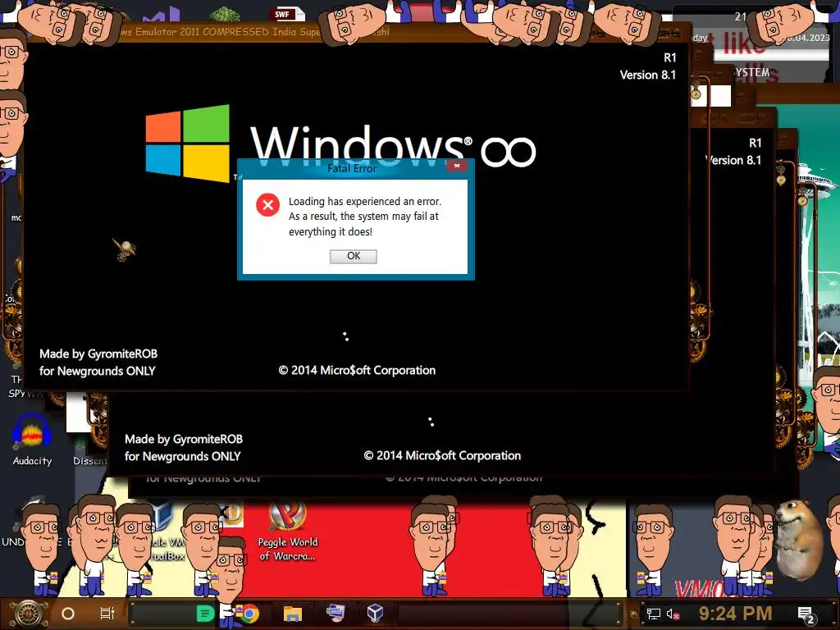840x630 pixels.
Task: Click the muted volume icon in tray
Action: point(673,614)
